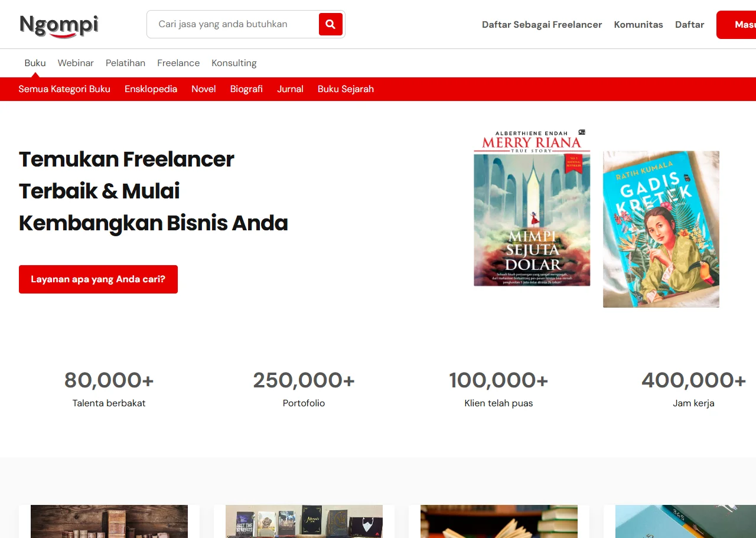
Task: Open the Pelatihan tab
Action: (125, 63)
